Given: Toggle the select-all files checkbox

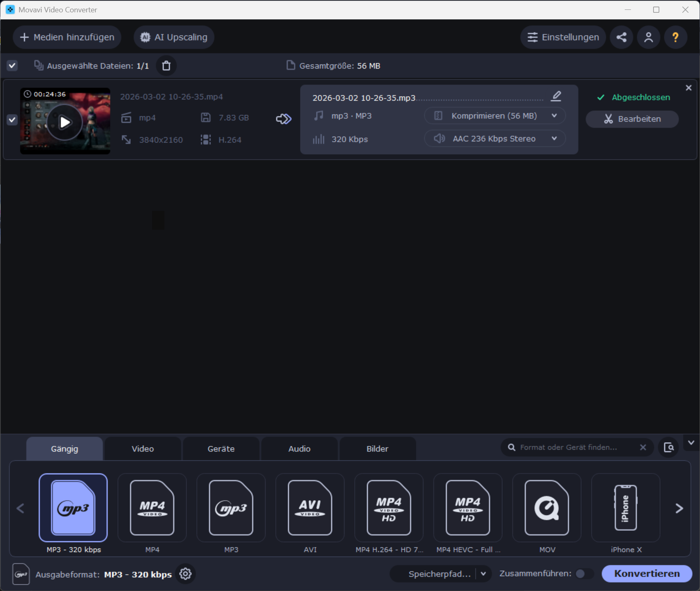Looking at the screenshot, I should (12, 65).
